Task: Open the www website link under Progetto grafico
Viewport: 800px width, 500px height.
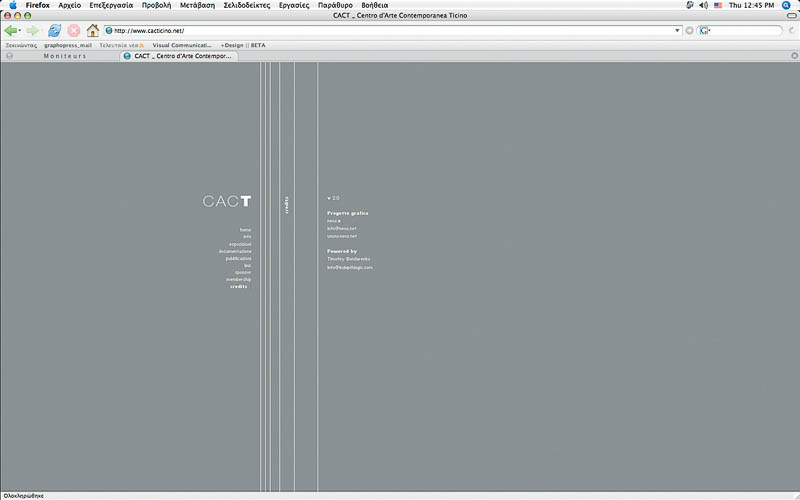Action: point(342,236)
